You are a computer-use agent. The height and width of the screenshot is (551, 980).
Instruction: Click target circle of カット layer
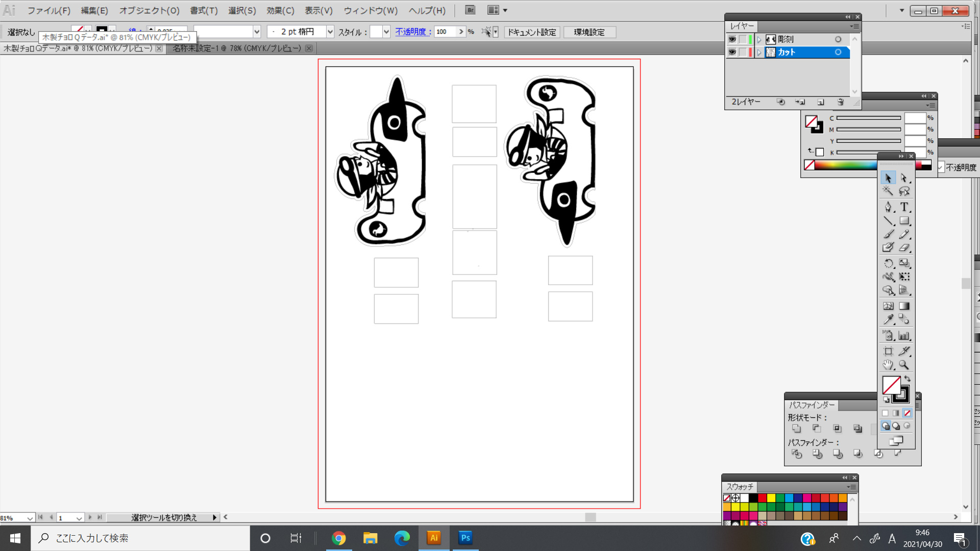point(838,52)
